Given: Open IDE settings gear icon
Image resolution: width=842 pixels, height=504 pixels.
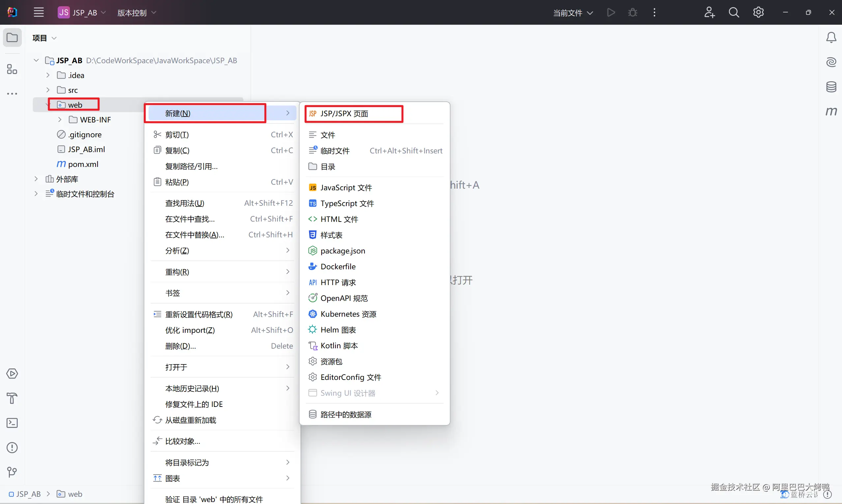Looking at the screenshot, I should pos(758,13).
